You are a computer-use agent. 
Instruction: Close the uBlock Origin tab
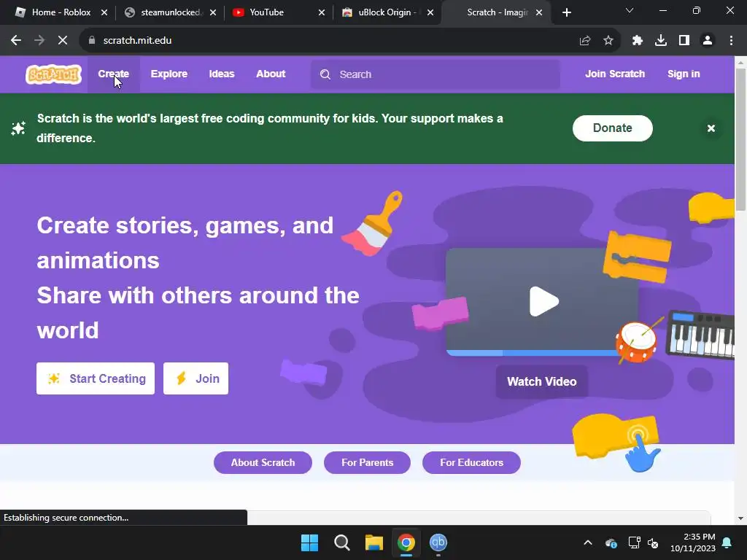pyautogui.click(x=430, y=12)
